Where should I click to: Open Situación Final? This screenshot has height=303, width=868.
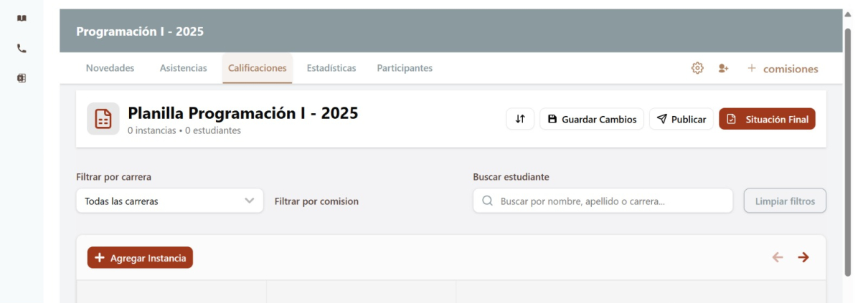pyautogui.click(x=767, y=119)
